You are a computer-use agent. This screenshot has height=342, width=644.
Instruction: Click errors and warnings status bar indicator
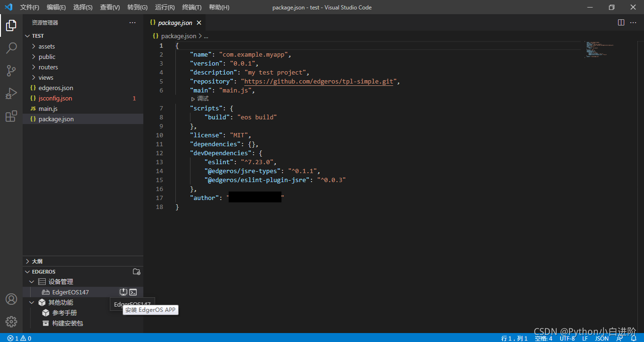coord(19,338)
